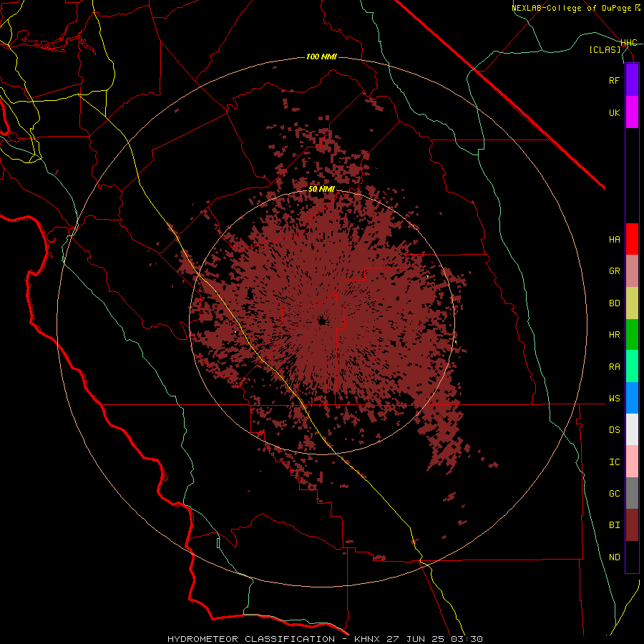Click the IC legend label
Viewport: 644px width, 644px height.
point(614,462)
